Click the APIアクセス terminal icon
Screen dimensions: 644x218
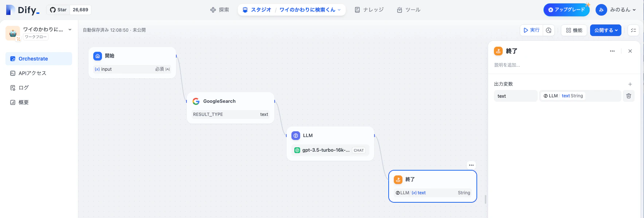[x=13, y=73]
